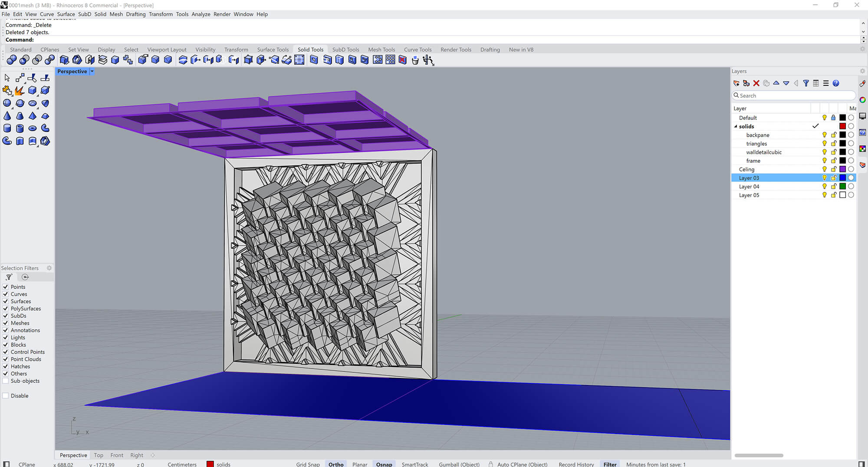Switch to the Mesh Tools toolbar tab
Screen dimensions: 868x467
tap(381, 49)
